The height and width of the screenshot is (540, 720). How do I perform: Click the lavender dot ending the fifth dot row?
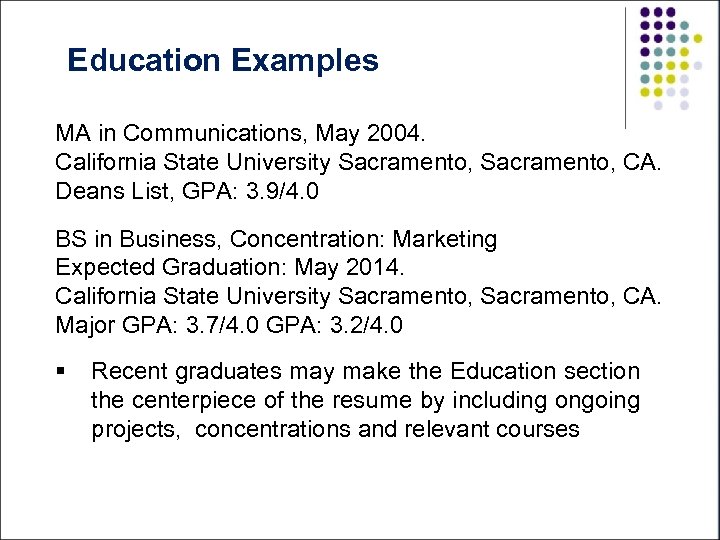coord(698,65)
